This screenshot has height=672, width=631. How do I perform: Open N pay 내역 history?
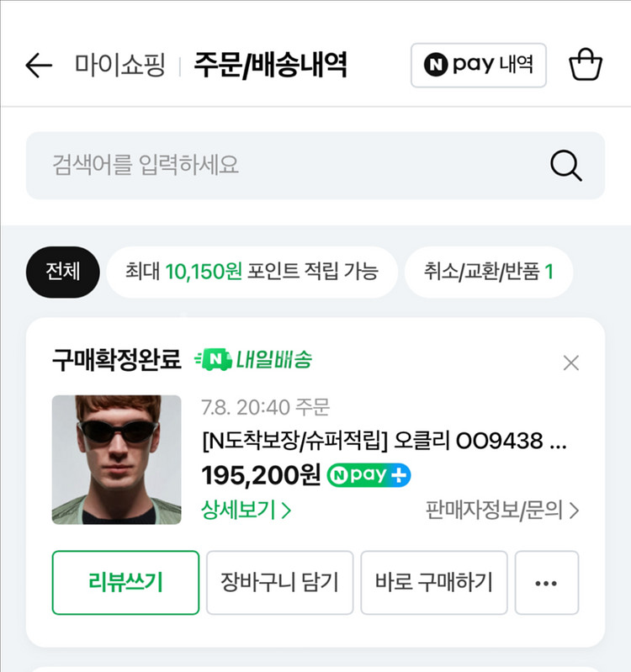[x=478, y=66]
